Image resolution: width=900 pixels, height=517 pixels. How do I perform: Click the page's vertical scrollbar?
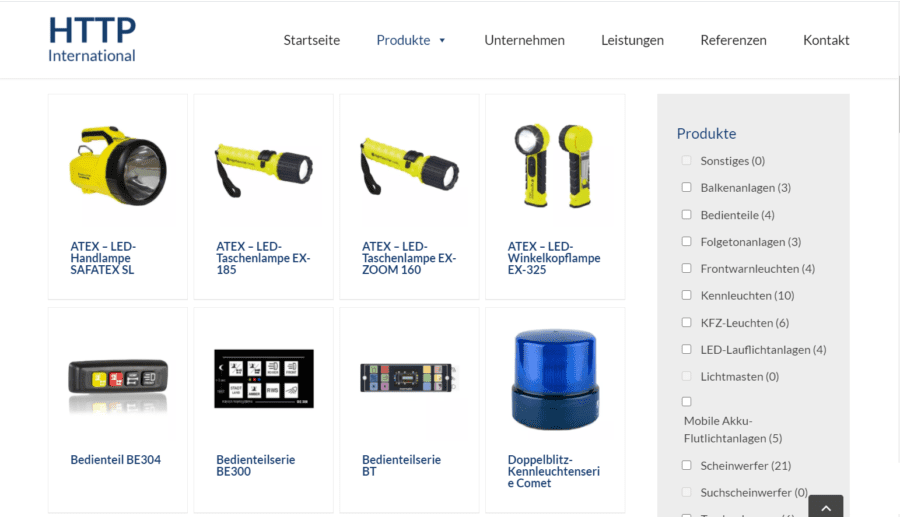tap(898, 258)
